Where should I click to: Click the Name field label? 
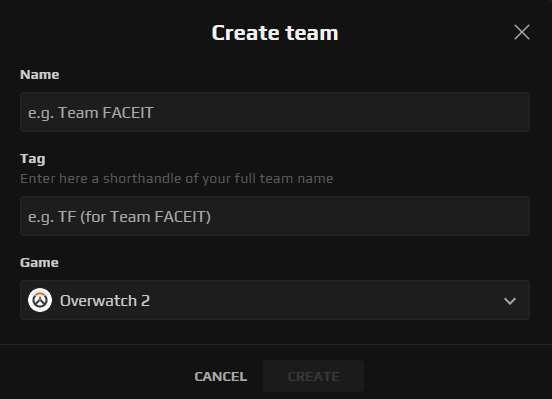point(39,74)
